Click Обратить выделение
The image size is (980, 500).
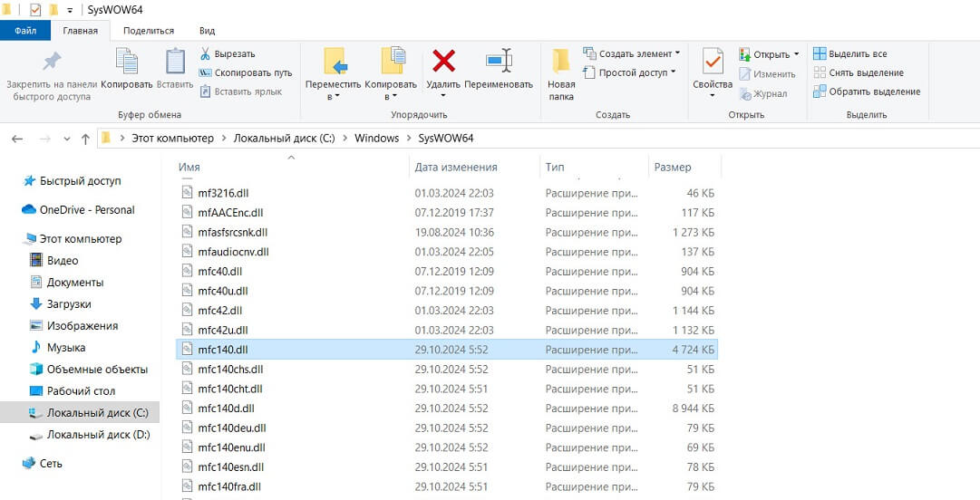point(867,91)
